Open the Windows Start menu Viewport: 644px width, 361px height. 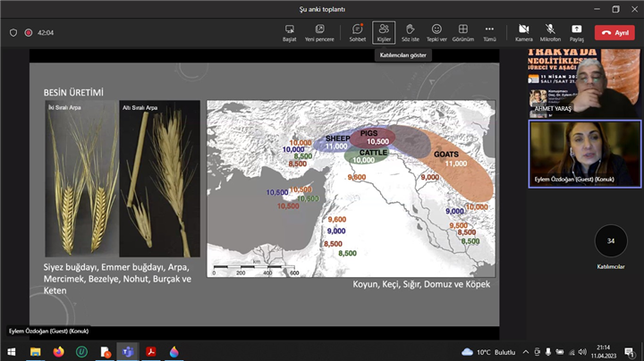click(12, 351)
